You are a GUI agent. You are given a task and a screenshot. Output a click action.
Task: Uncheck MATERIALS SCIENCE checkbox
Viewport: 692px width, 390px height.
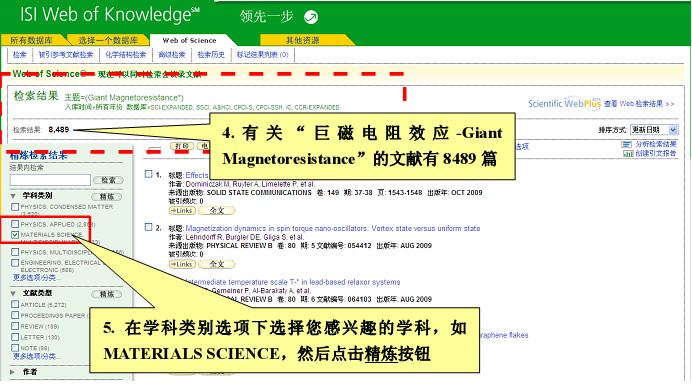click(15, 235)
